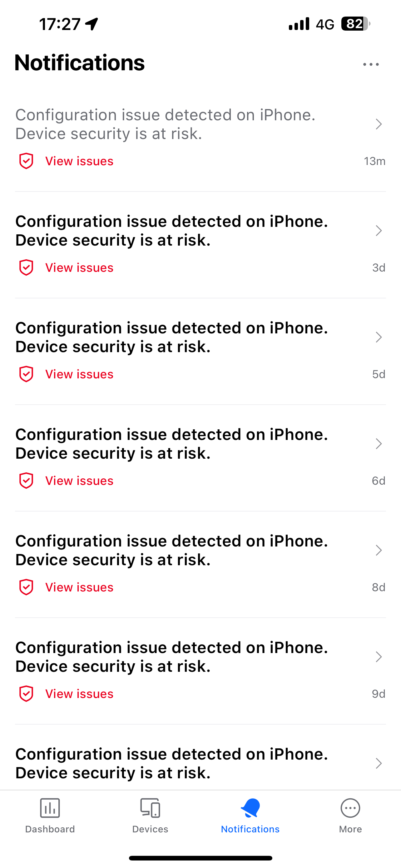
Task: Tap the Devices icon in bottom bar
Action: [x=150, y=808]
